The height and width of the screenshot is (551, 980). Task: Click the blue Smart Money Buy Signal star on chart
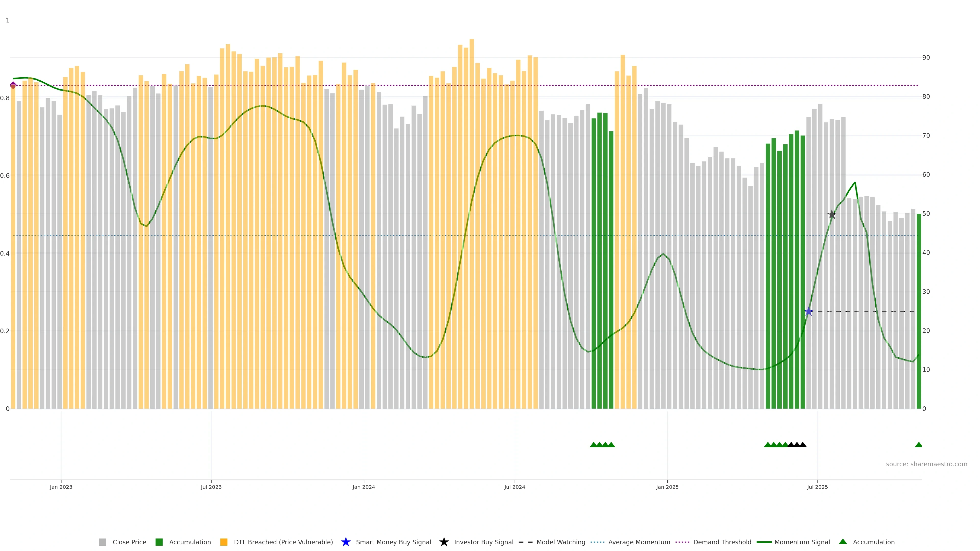(808, 312)
